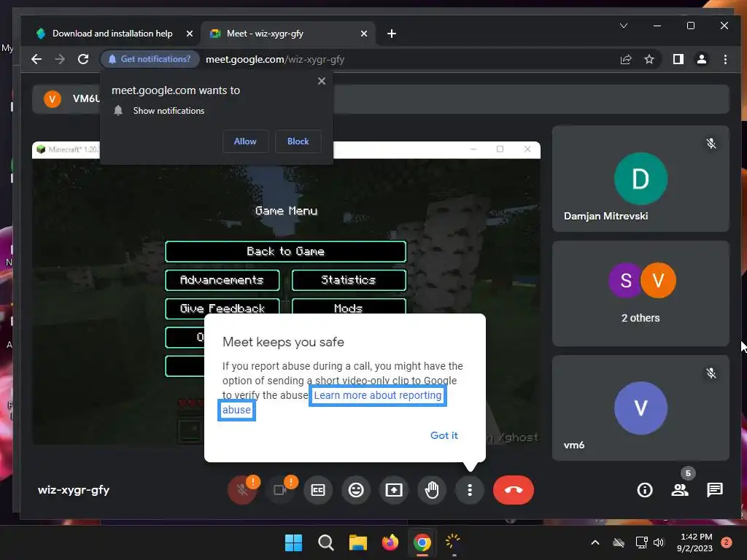Screen dimensions: 747x560
Task: Go forward in Chrome
Action: (x=60, y=59)
